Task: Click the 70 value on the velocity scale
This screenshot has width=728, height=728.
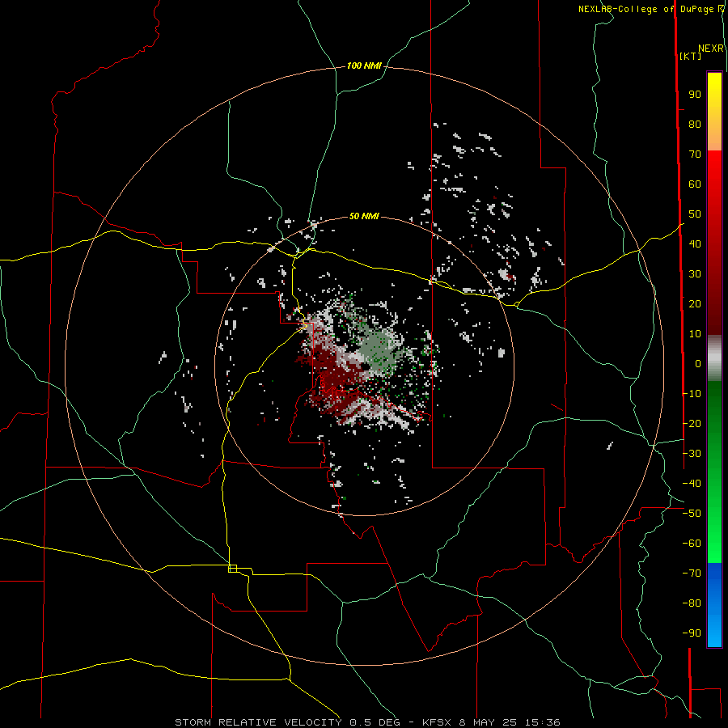Action: (695, 154)
